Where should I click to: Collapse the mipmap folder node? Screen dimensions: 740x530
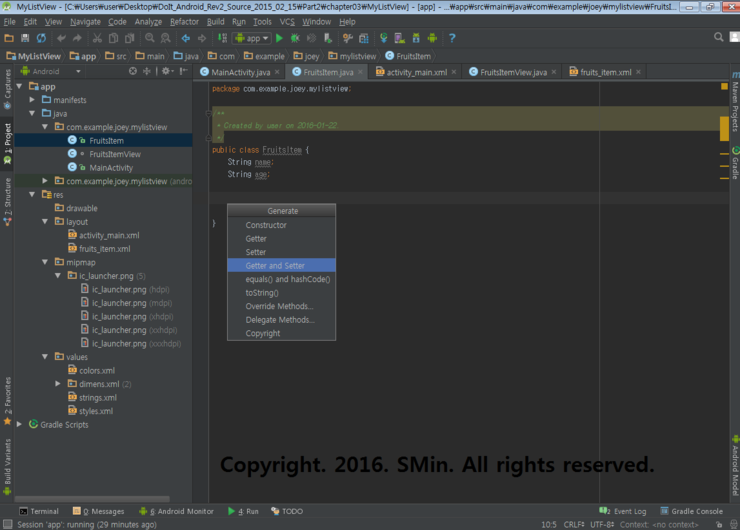coord(45,262)
